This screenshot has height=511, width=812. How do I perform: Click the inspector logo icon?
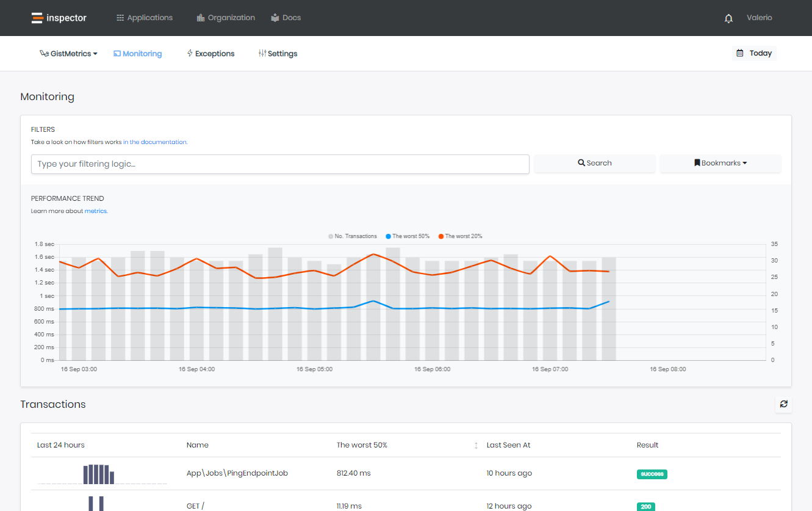[x=37, y=18]
